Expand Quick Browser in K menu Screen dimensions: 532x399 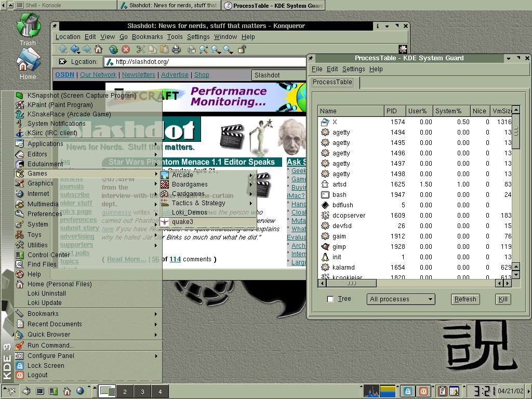tap(88, 334)
